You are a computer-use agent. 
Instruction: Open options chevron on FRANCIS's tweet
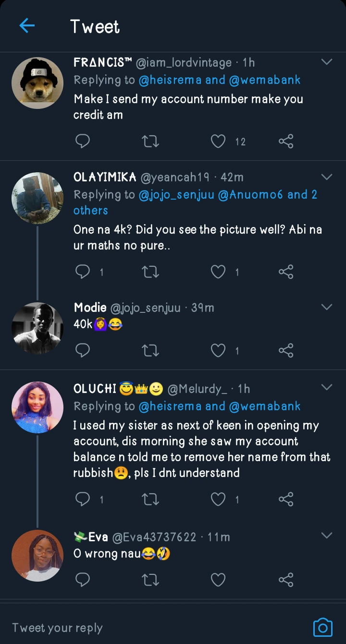coord(327,62)
